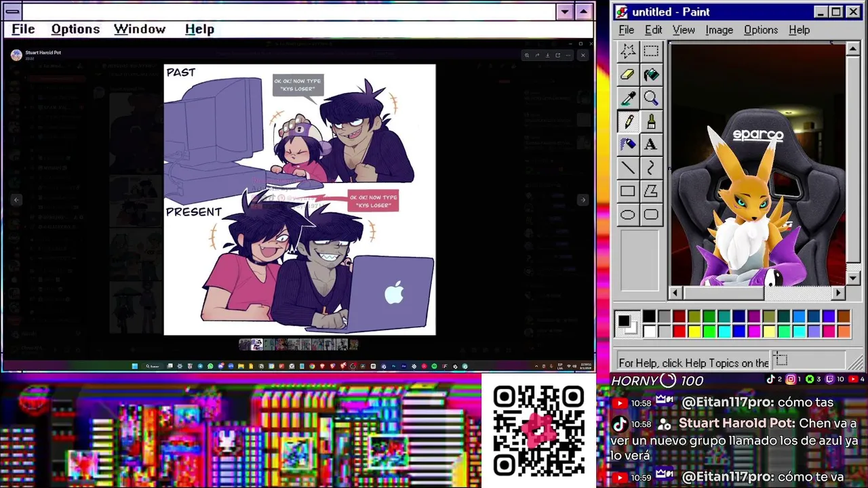Open the outer window's system menu box
Viewport: 868px width, 488px height.
pos(12,12)
